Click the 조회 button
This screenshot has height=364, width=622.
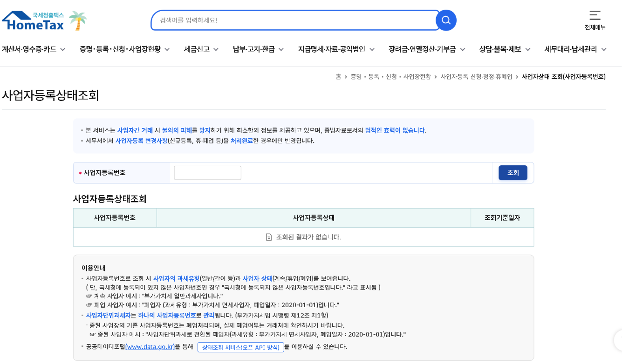[x=513, y=173]
